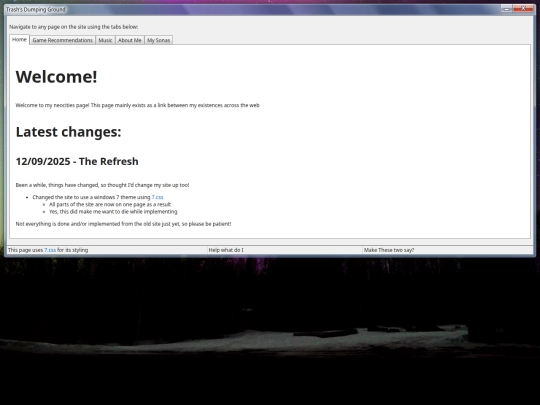
Task: Minimize the Trash's Dumping Ground window
Action: click(507, 8)
